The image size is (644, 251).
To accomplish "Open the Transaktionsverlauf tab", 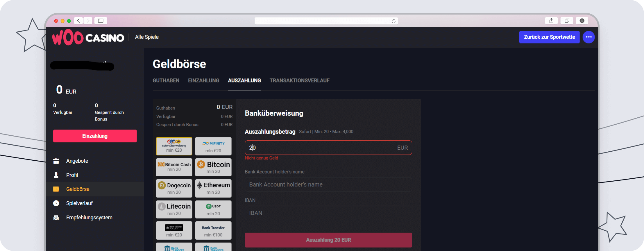I will point(299,80).
